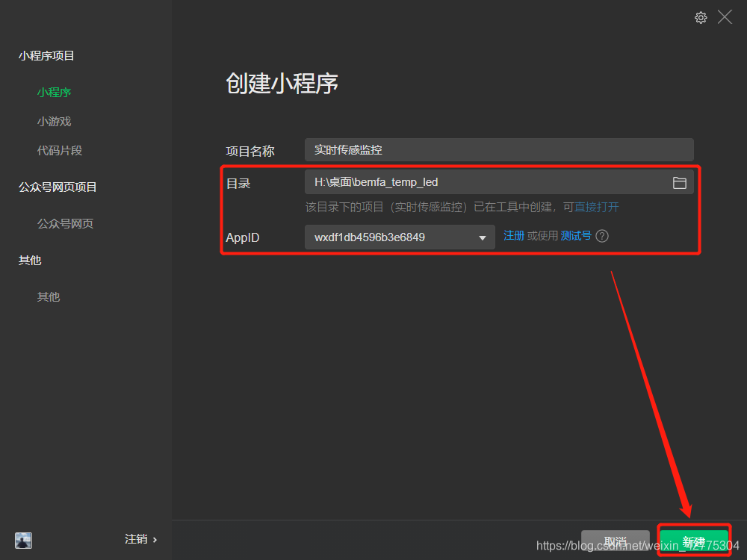Click the 新建 button
Image resolution: width=747 pixels, height=560 pixels.
click(694, 541)
